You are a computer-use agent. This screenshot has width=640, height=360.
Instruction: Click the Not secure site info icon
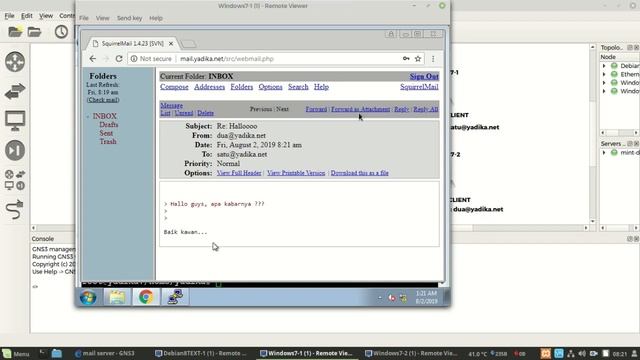(134, 59)
